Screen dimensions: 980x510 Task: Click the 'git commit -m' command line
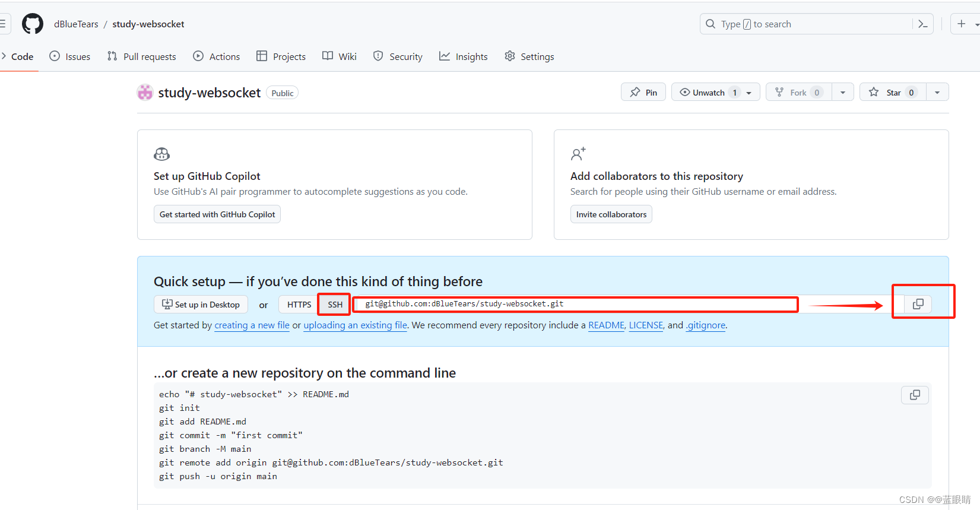(231, 435)
